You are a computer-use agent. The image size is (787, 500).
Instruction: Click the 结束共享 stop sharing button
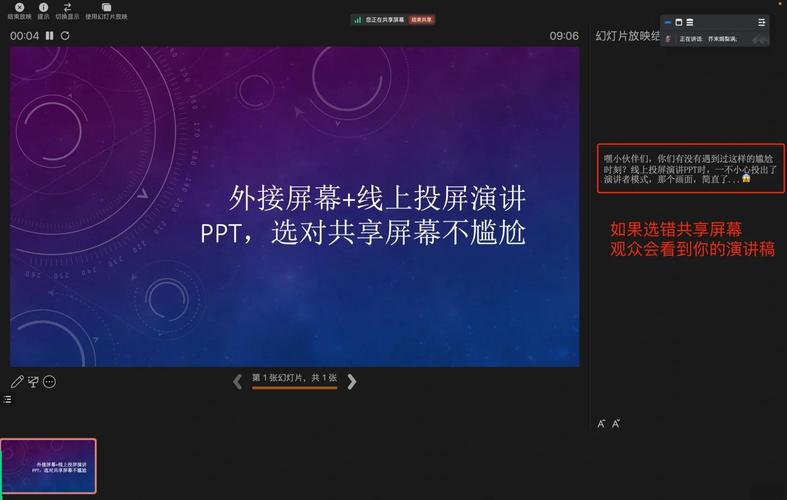421,20
